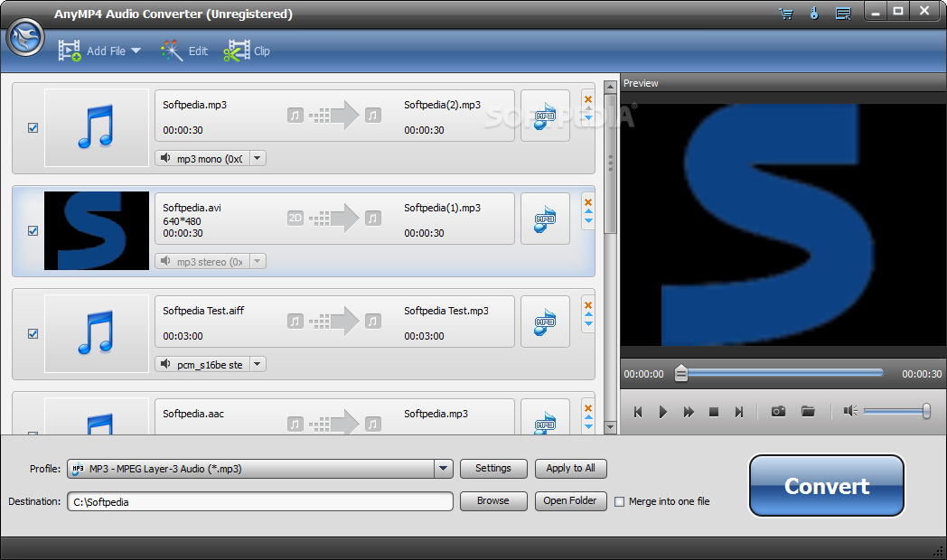Remove Softpedia Test.aiff with the orange X
This screenshot has height=560, width=947.
(x=588, y=304)
